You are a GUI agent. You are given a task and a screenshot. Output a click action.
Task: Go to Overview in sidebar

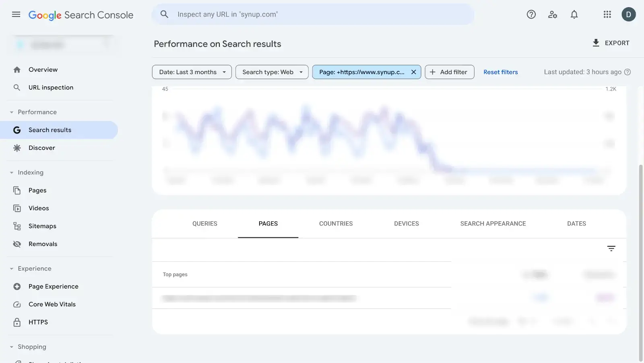pos(43,70)
